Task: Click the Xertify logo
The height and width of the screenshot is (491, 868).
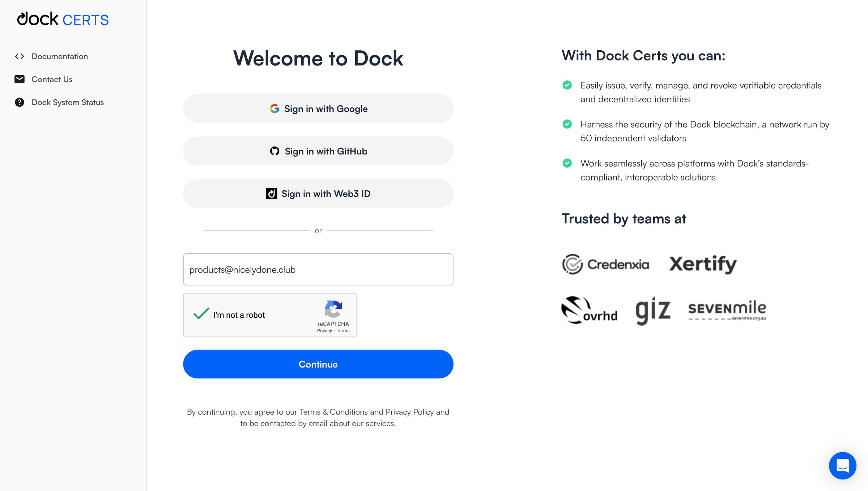Action: pyautogui.click(x=703, y=264)
